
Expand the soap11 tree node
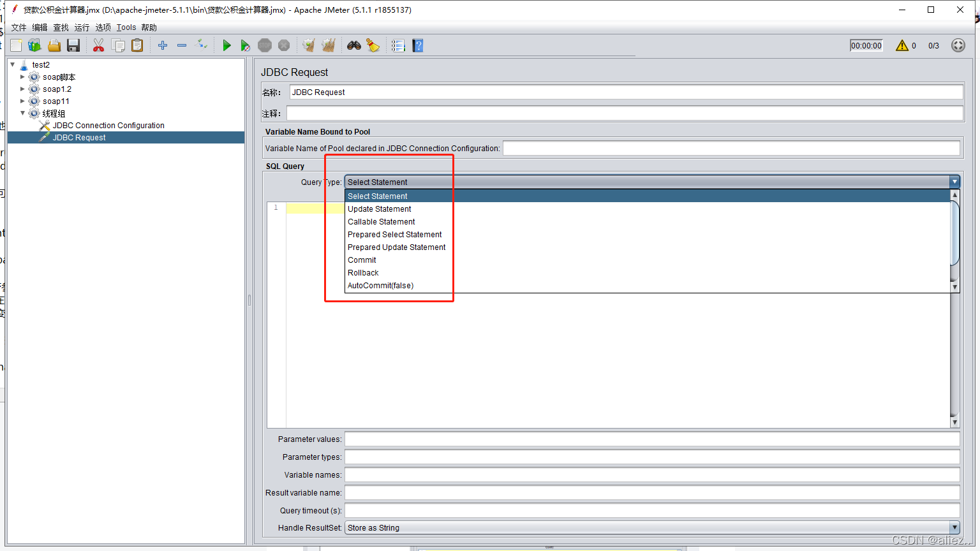point(22,101)
